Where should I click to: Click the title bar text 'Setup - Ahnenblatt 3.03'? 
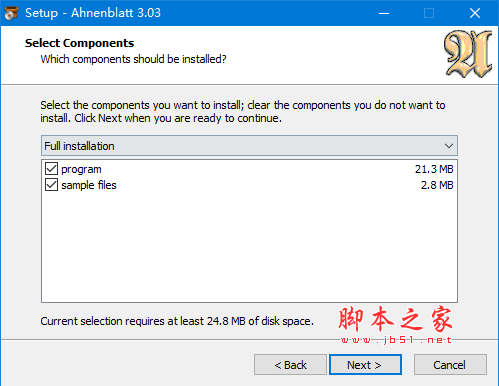click(x=93, y=13)
